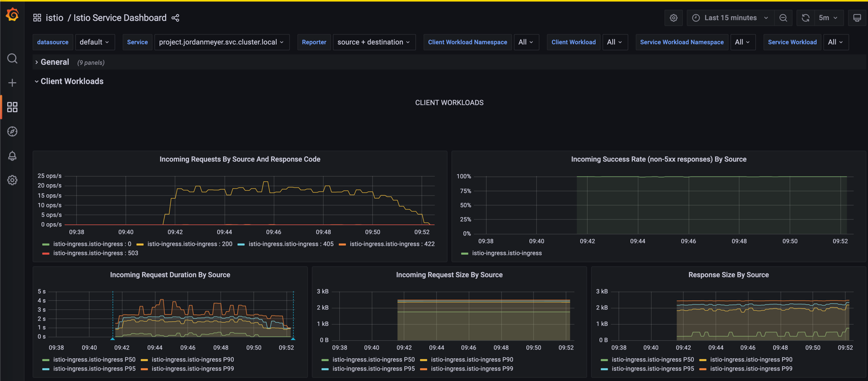This screenshot has height=381, width=868.
Task: Open Explore compass icon in sidebar
Action: pyautogui.click(x=12, y=131)
